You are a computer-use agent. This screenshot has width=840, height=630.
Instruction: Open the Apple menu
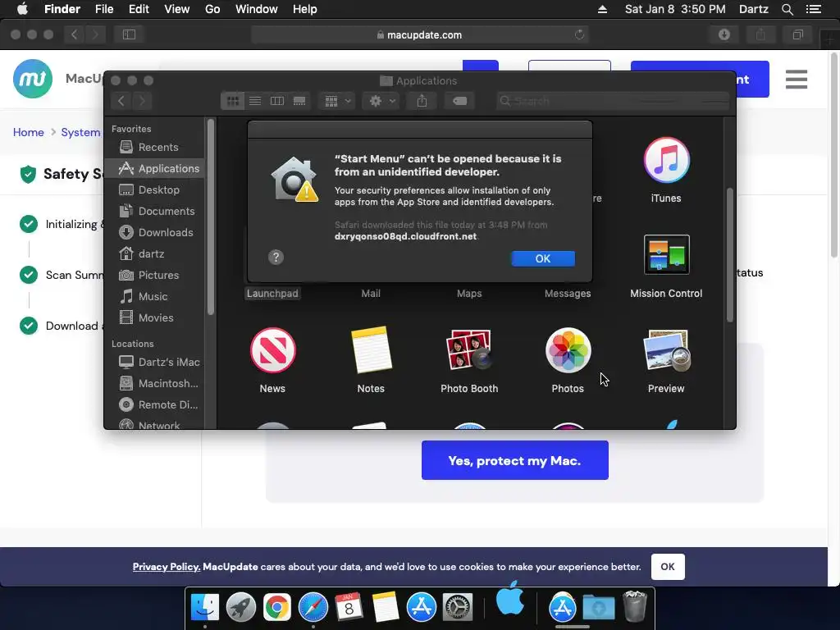point(22,9)
